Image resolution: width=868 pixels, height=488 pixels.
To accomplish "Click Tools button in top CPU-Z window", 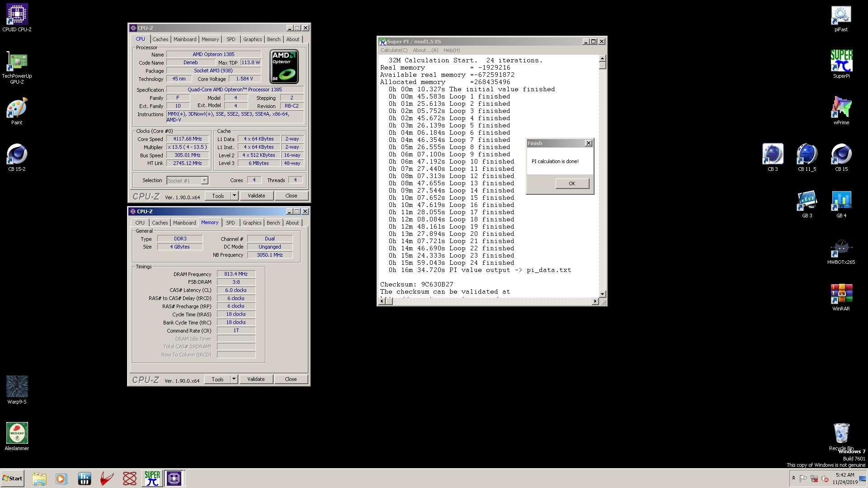I will 218,196.
